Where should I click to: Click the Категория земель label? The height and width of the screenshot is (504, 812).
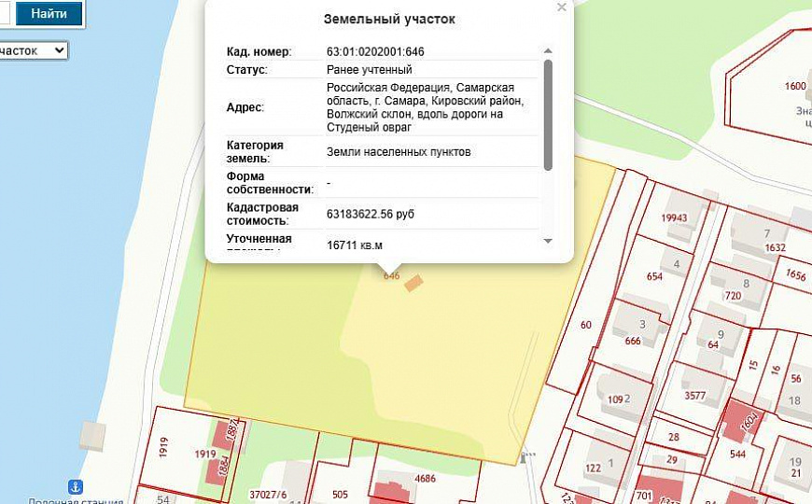255,152
